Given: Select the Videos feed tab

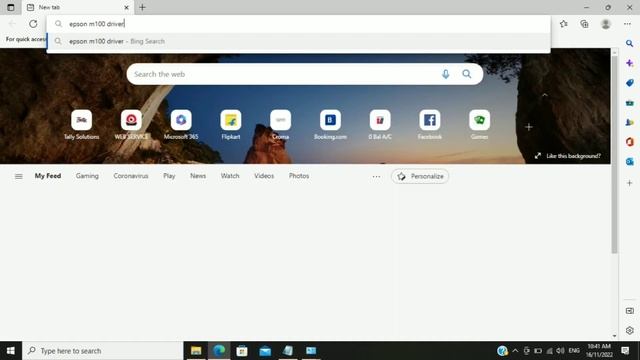Looking at the screenshot, I should point(264,176).
